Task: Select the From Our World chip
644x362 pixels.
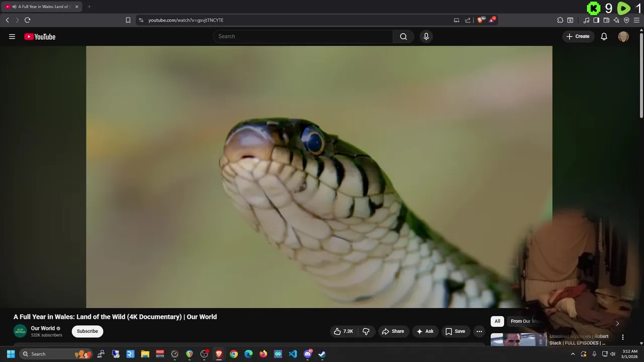Action: tap(526, 321)
